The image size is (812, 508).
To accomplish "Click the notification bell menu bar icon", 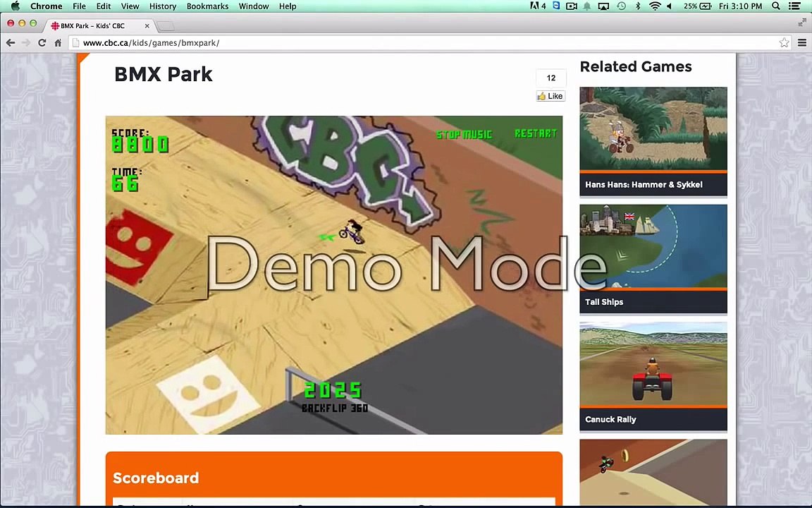I will tap(587, 6).
